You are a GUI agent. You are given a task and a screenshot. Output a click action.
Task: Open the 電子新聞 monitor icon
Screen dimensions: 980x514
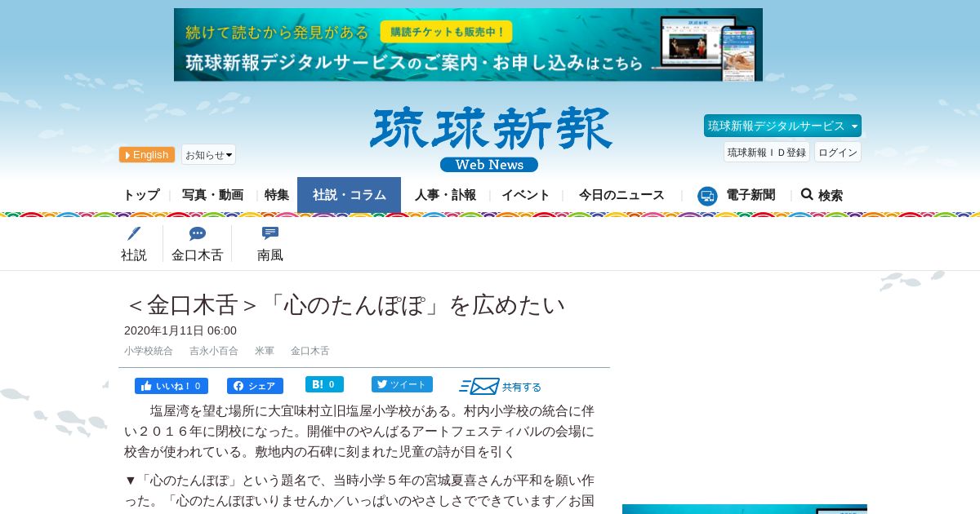[x=707, y=196]
